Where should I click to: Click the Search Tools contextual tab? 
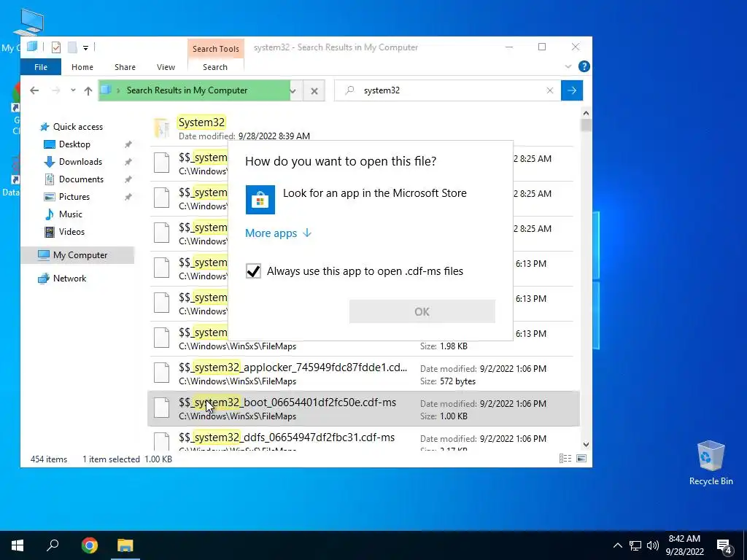[x=216, y=49]
